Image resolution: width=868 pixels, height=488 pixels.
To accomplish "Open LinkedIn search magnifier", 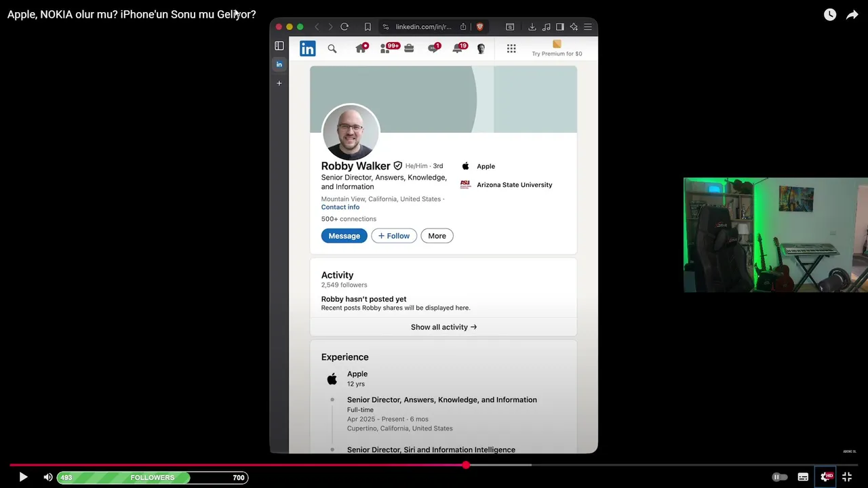I will 332,49.
